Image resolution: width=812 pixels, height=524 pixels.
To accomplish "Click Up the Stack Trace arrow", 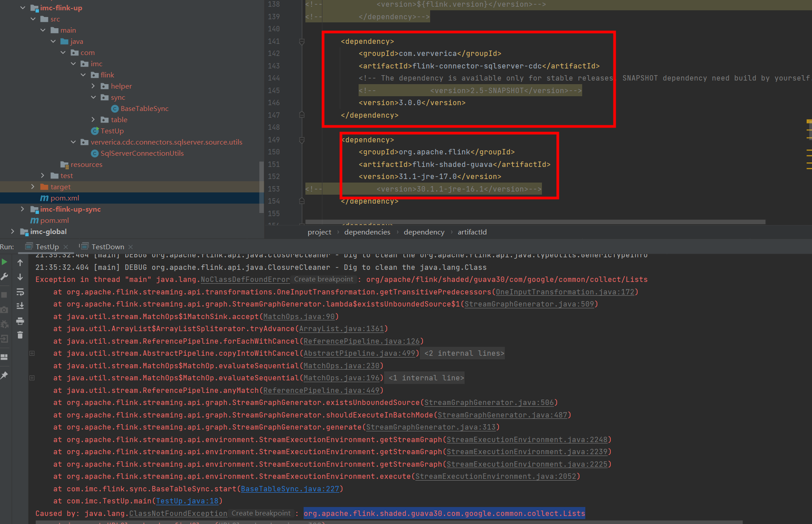I will (x=20, y=262).
